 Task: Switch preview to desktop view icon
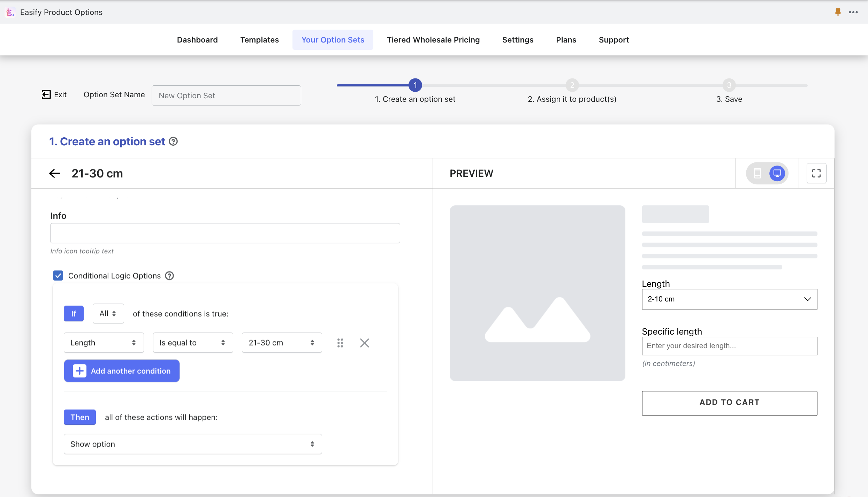pos(777,173)
